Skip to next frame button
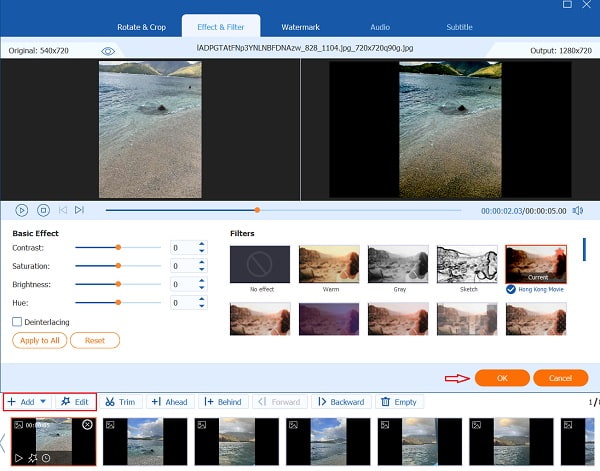This screenshot has height=471, width=600. (x=79, y=210)
